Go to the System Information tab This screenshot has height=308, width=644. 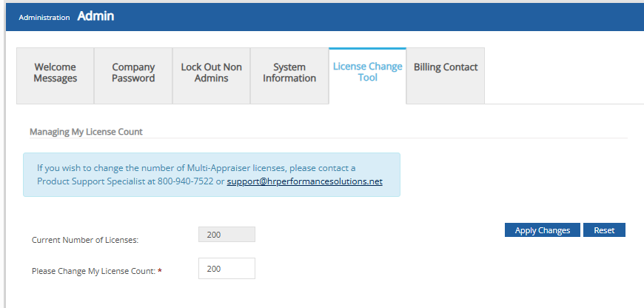(x=289, y=73)
